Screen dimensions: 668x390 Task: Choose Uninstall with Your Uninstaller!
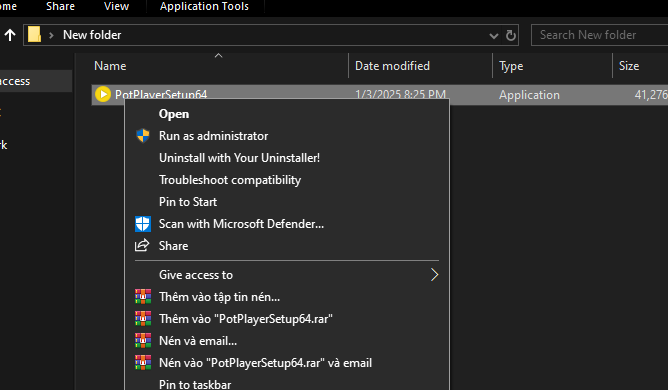(287, 158)
